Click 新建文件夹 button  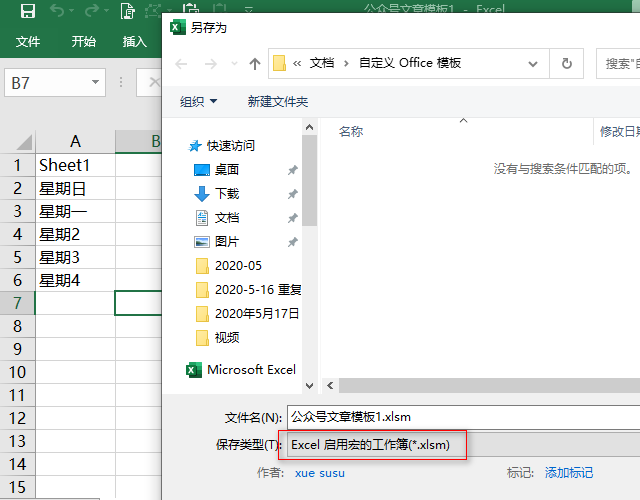point(278,101)
